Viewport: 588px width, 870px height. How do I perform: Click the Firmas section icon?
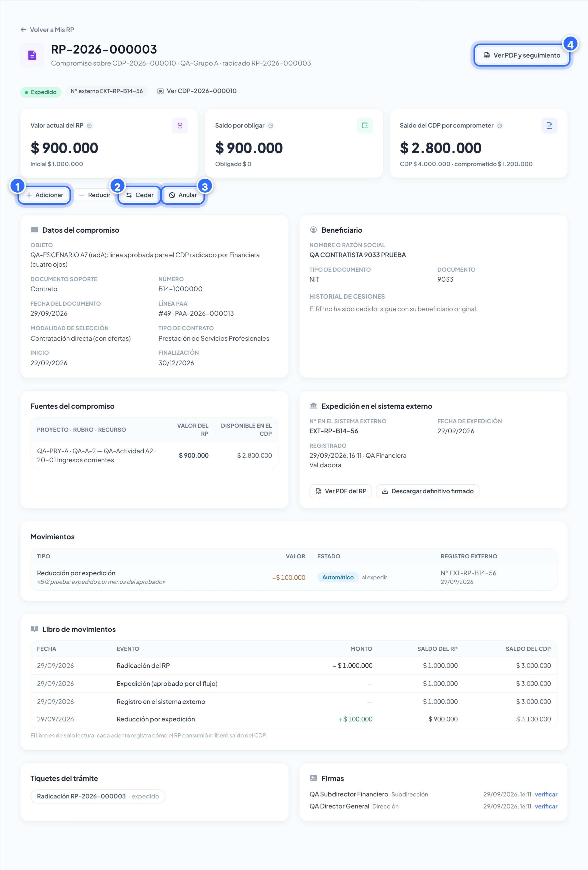(313, 778)
